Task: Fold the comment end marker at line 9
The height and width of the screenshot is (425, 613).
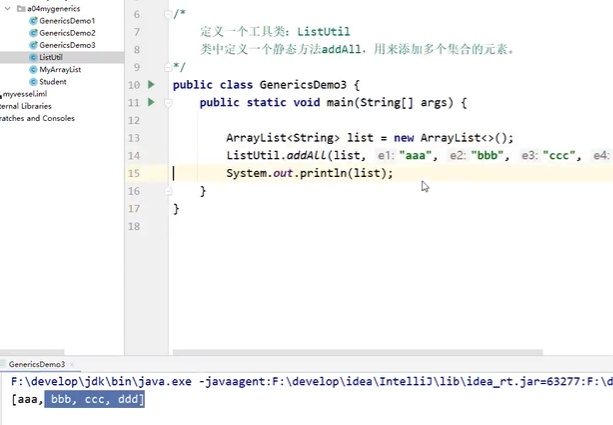Action: click(168, 67)
